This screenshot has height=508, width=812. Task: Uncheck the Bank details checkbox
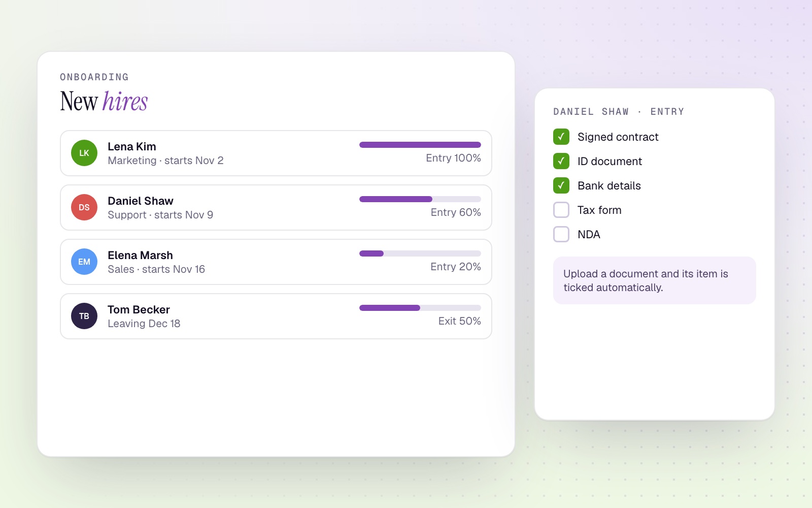pos(561,185)
